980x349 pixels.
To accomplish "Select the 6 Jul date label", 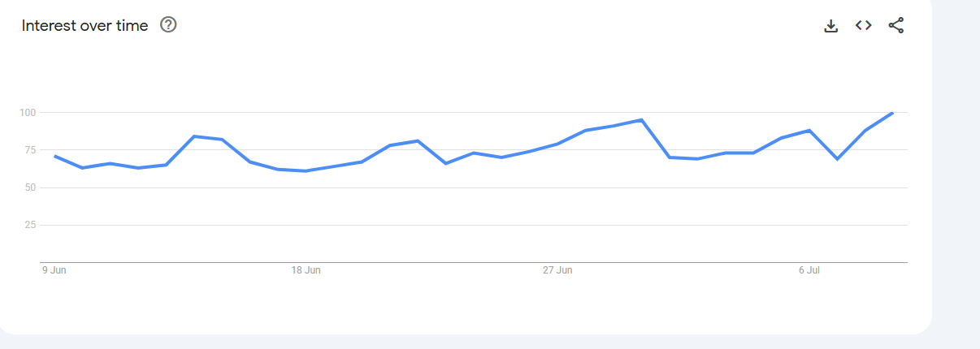I will pos(809,270).
